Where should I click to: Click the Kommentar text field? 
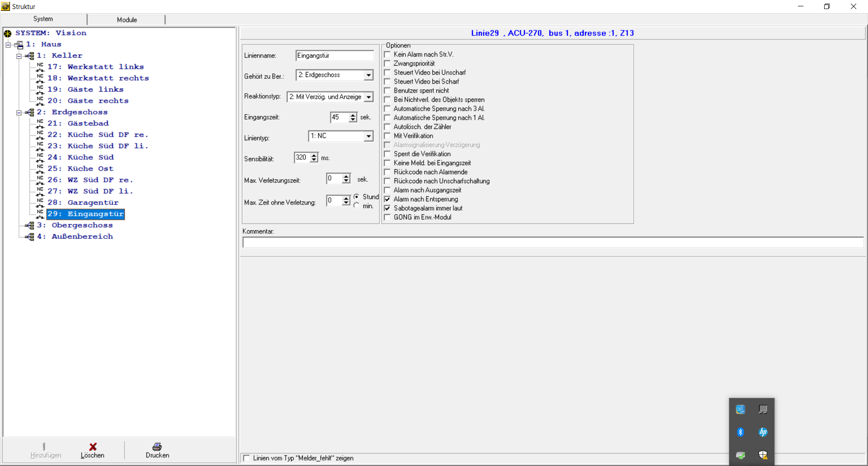point(552,243)
